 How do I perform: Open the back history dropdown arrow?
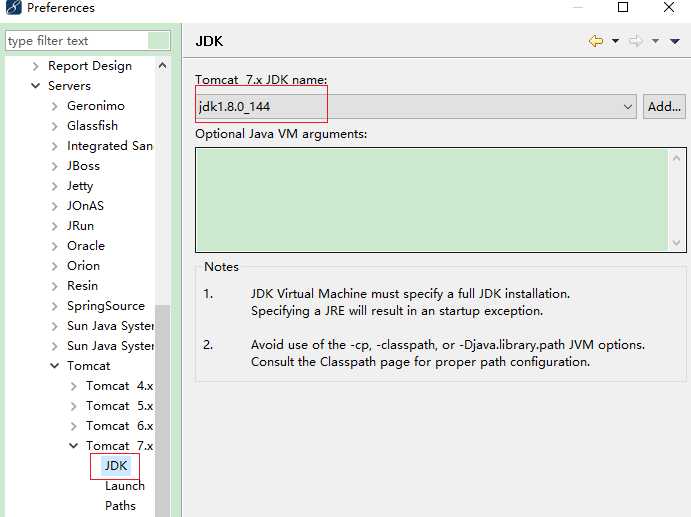tap(615, 41)
